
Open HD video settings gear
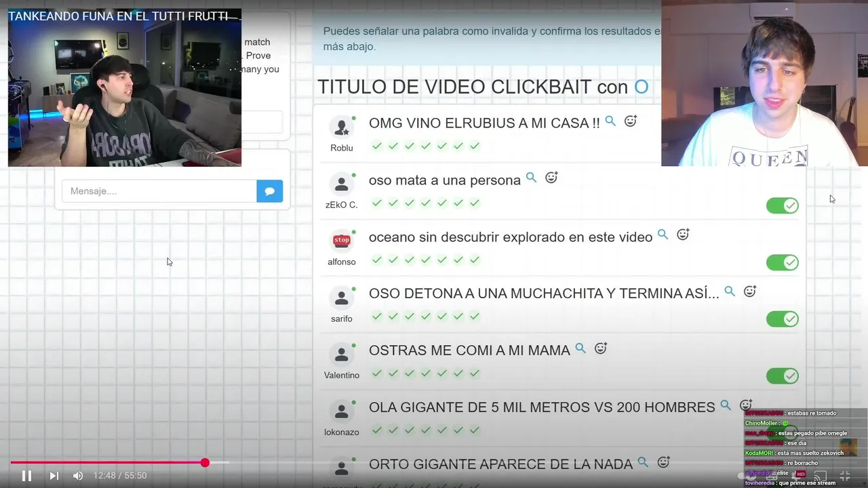click(x=797, y=476)
